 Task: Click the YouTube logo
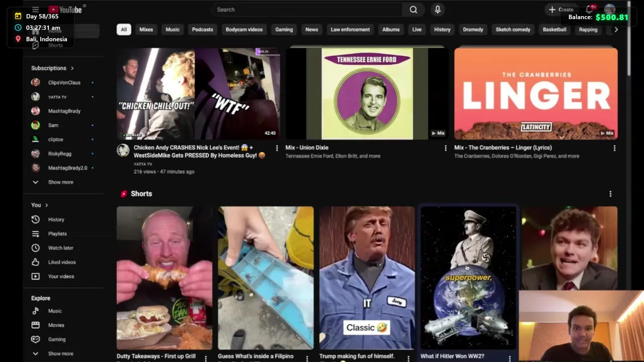click(x=65, y=10)
